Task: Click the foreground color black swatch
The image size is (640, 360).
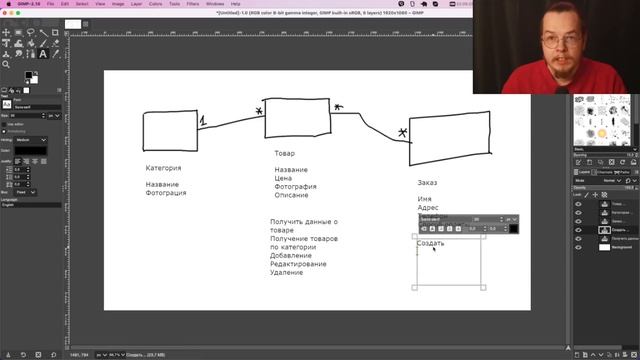Action: [29, 75]
